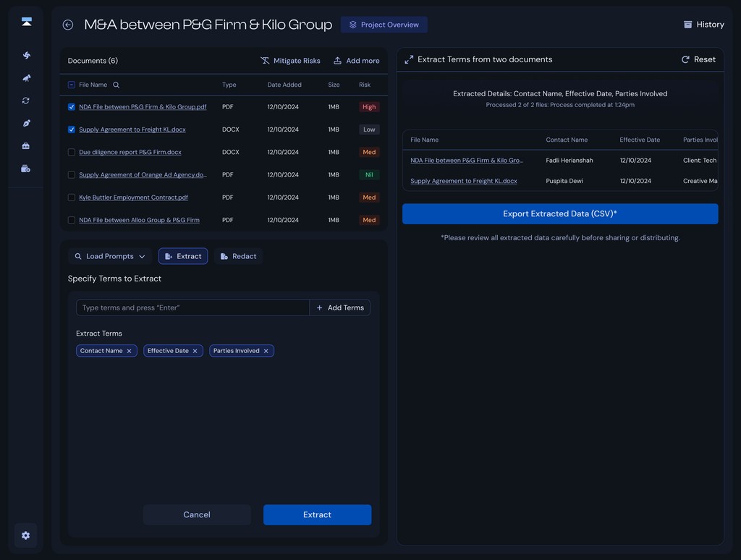Click the History archive icon

[x=687, y=25]
